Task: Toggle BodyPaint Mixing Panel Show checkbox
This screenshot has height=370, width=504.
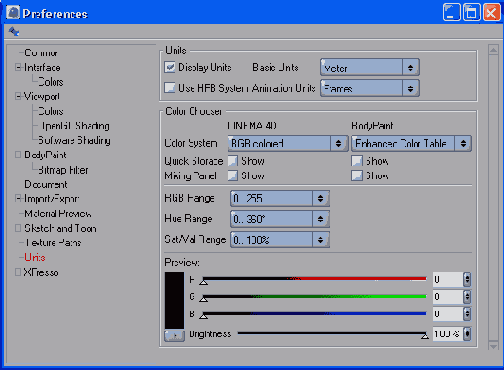Action: pos(357,175)
